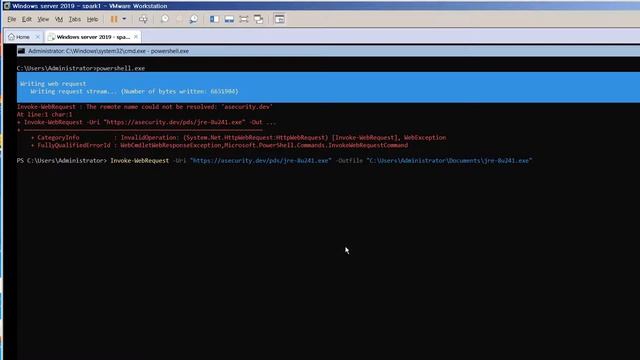The height and width of the screenshot is (360, 640).
Task: Click the 'remote name could not be resolved' error
Action: 144,107
